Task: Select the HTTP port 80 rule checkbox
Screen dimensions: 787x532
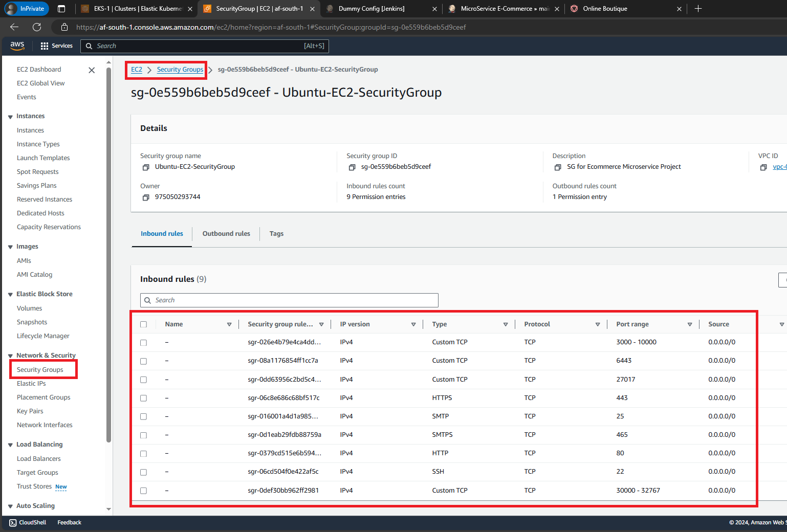Action: (143, 454)
